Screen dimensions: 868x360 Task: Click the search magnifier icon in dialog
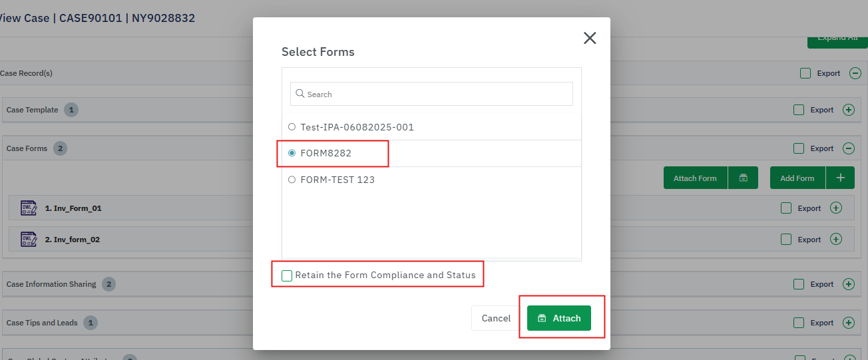pos(300,94)
